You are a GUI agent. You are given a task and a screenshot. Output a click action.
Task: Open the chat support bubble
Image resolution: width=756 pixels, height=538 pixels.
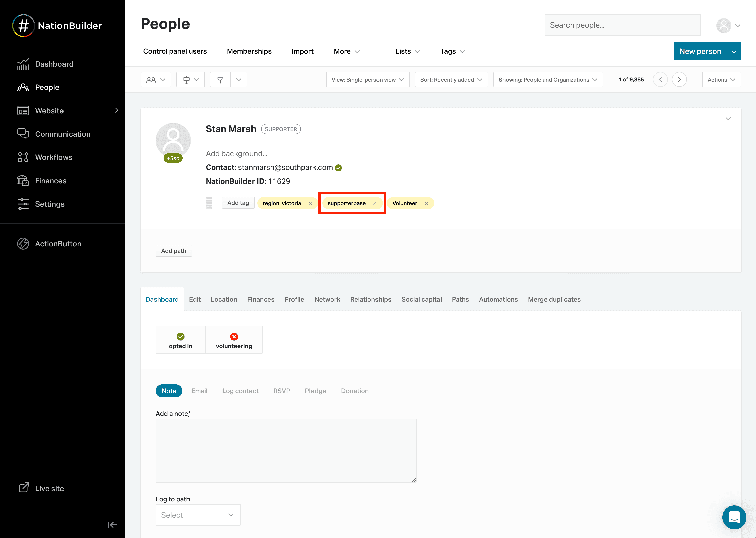click(x=734, y=517)
